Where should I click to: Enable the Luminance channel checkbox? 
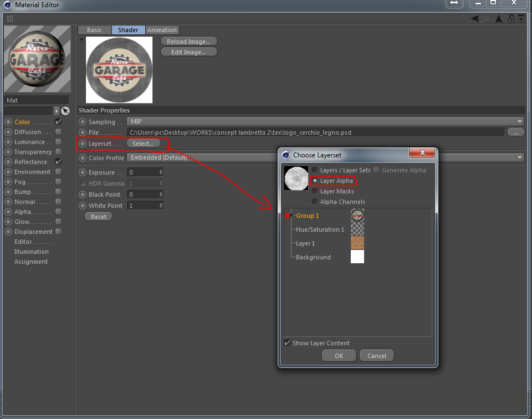tap(58, 141)
